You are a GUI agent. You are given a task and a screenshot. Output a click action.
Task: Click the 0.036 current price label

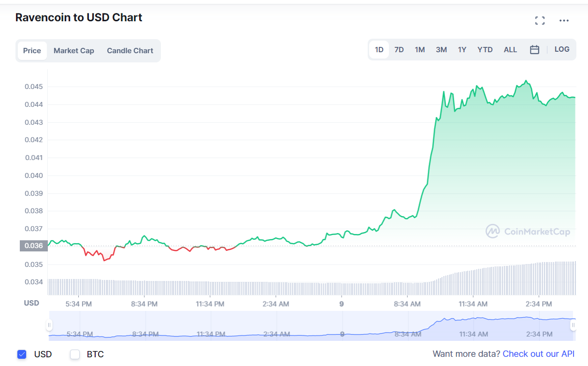pos(34,246)
